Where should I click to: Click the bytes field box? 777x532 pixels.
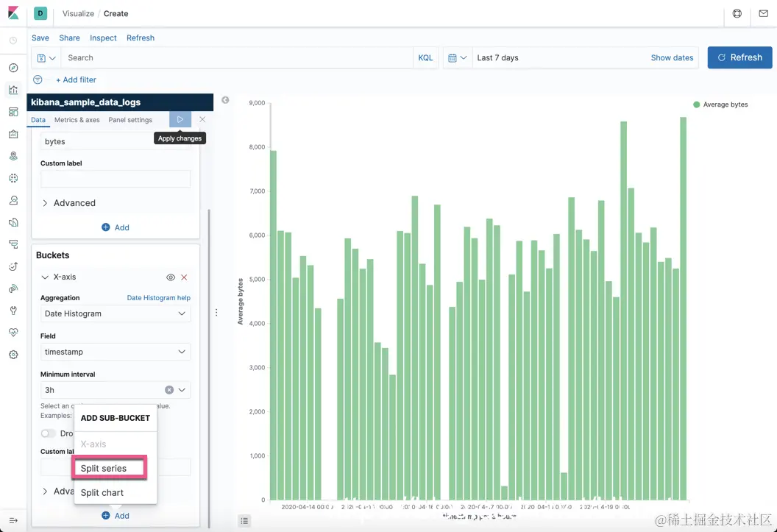click(x=116, y=142)
